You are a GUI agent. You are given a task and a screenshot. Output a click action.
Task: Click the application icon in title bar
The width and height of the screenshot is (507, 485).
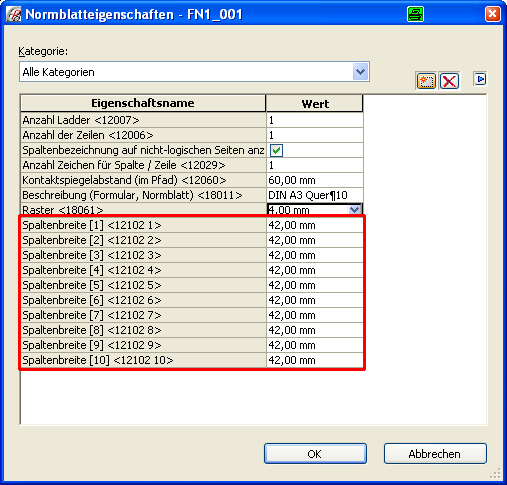pyautogui.click(x=14, y=14)
